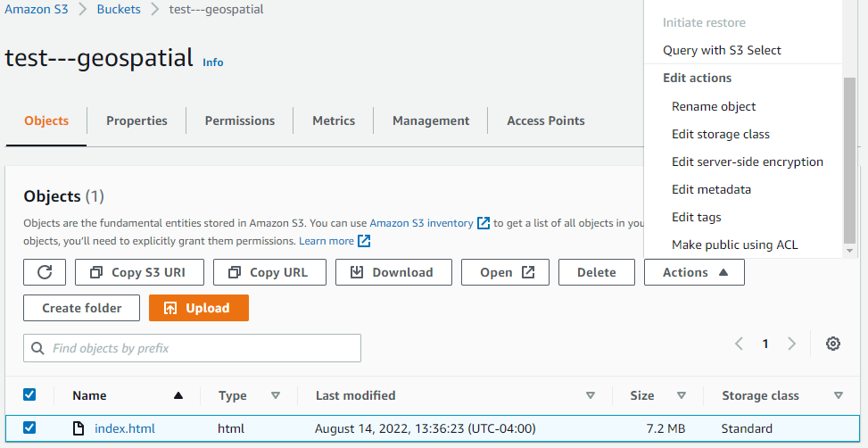This screenshot has height=448, width=868.
Task: Sort by Last modified column arrow
Action: 591,395
